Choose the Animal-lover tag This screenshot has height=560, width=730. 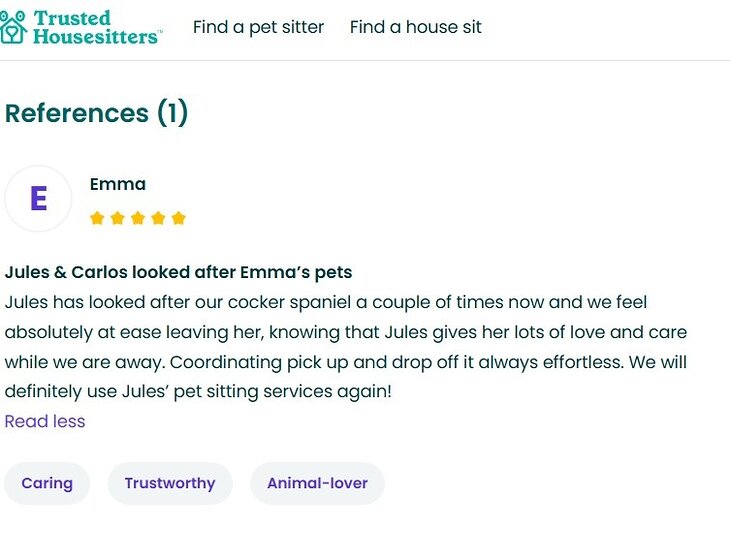click(x=317, y=483)
